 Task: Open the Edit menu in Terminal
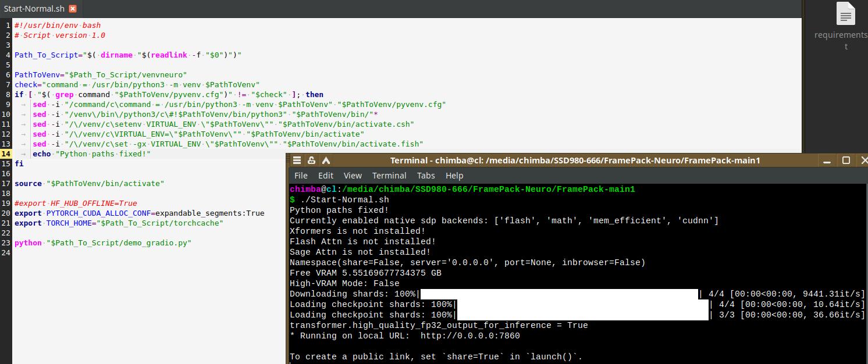[x=326, y=176]
